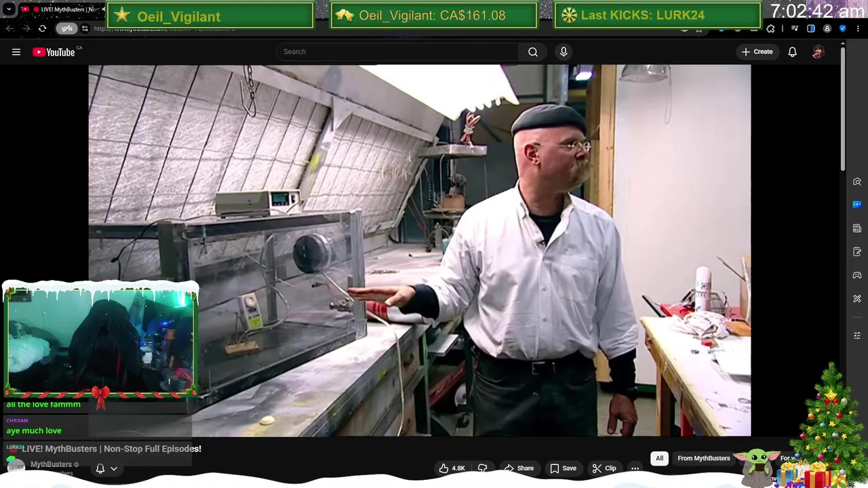Open browser profile icon
The image size is (868, 488).
point(827,28)
